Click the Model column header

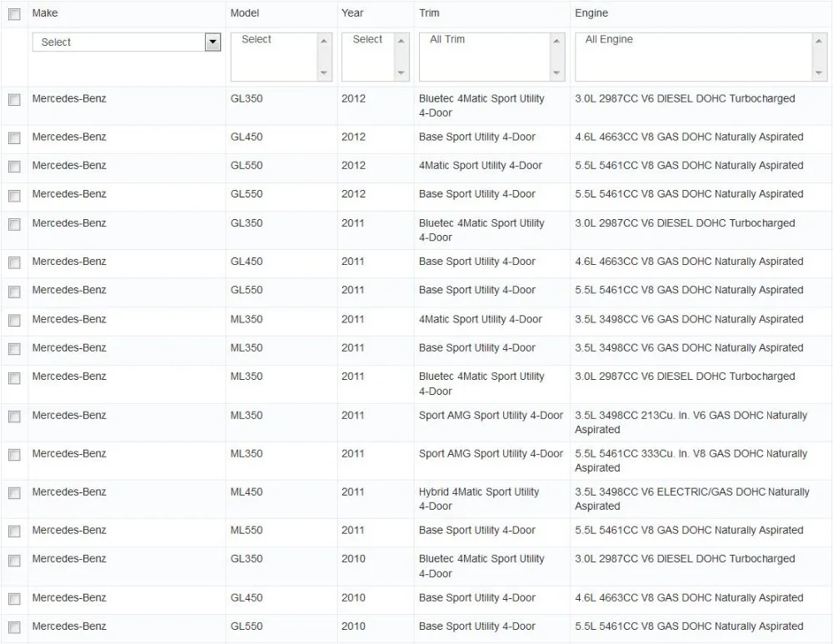pos(244,12)
